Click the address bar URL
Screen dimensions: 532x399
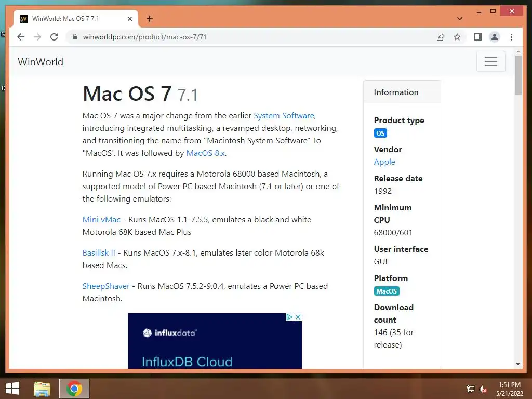click(145, 37)
